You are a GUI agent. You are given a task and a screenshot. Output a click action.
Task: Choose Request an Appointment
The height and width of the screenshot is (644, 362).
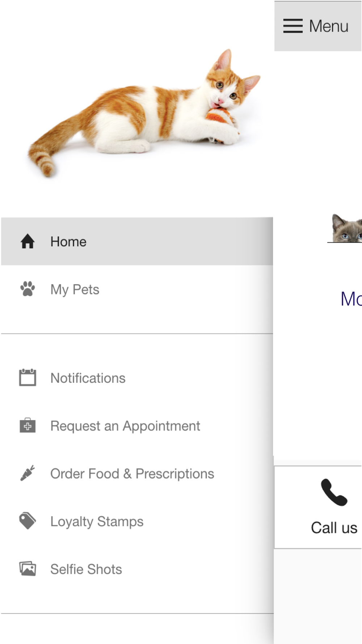(137, 426)
